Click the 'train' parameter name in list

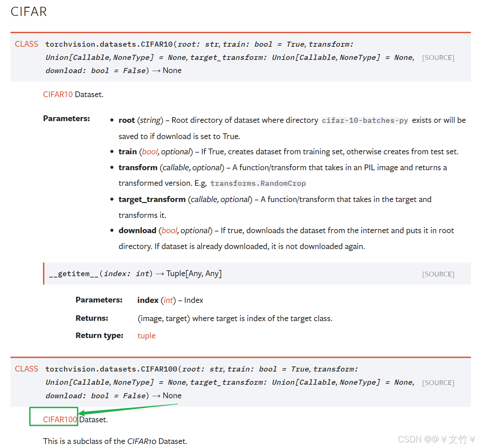pos(128,152)
